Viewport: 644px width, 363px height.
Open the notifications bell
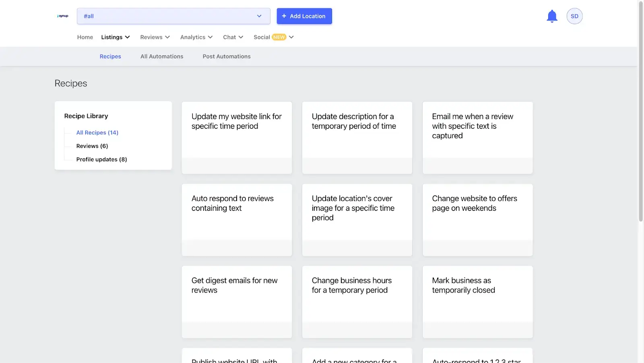[552, 16]
